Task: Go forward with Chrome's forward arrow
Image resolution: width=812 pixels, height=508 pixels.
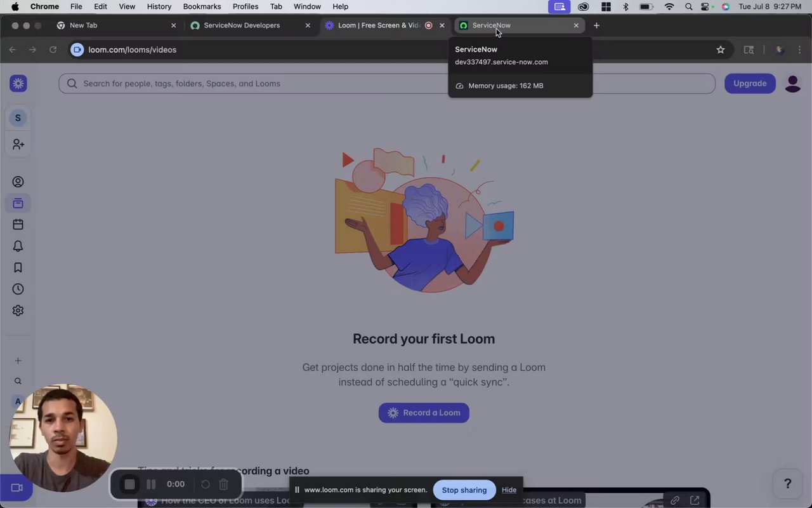Action: click(x=33, y=50)
